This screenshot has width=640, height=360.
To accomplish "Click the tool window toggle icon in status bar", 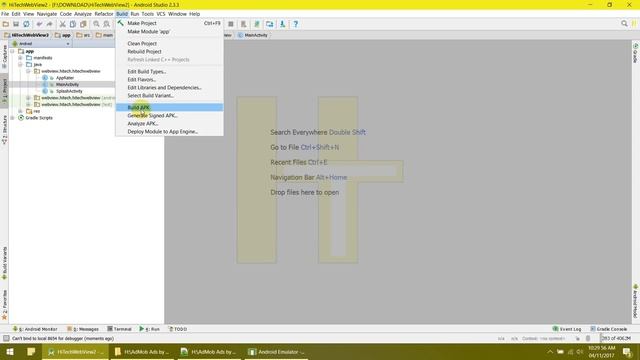I will [6, 338].
